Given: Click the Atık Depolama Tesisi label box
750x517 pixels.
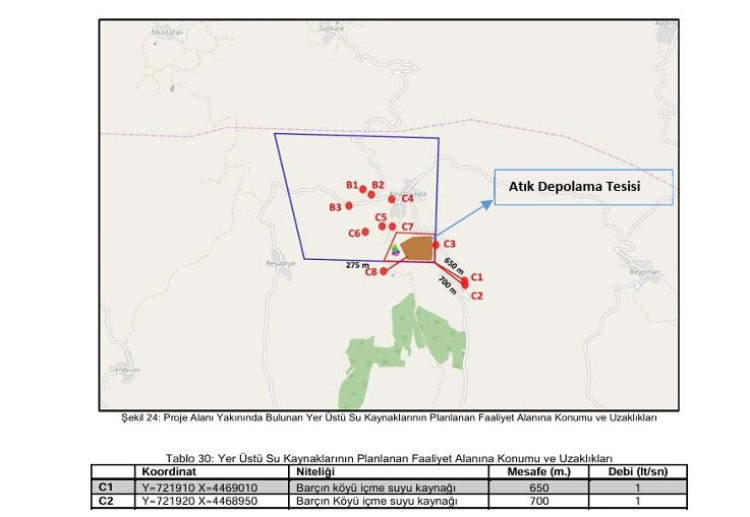Looking at the screenshot, I should point(583,187).
